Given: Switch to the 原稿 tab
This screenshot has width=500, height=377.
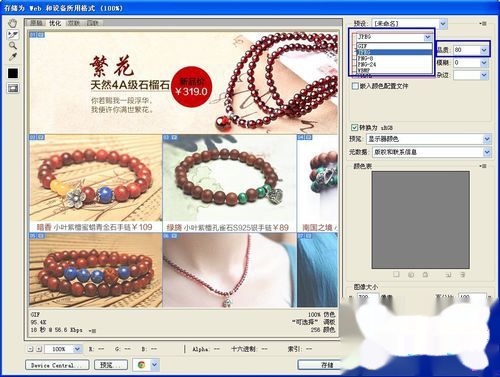Looking at the screenshot, I should (37, 23).
